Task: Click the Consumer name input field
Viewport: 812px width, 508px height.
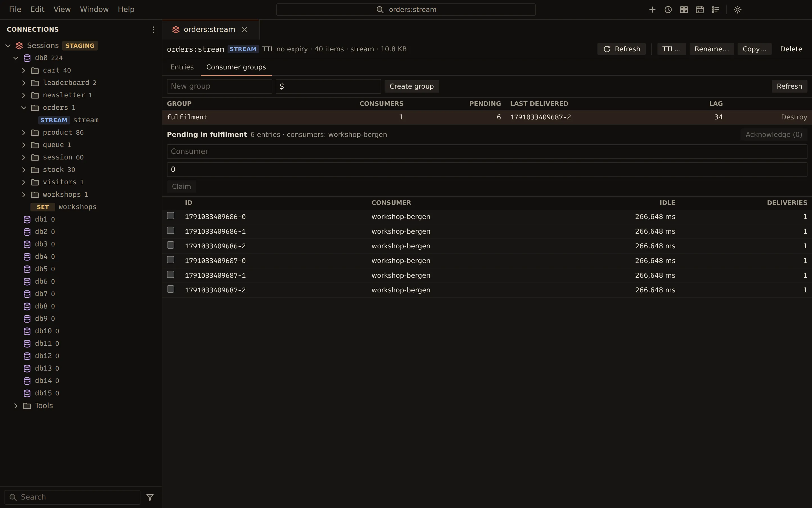Action: pos(487,152)
